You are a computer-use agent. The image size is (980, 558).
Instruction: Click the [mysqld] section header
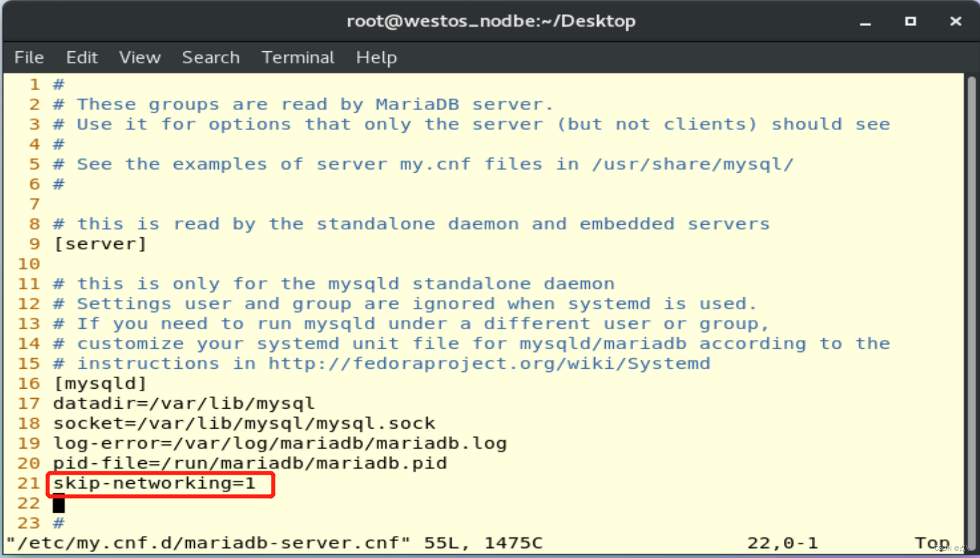100,383
